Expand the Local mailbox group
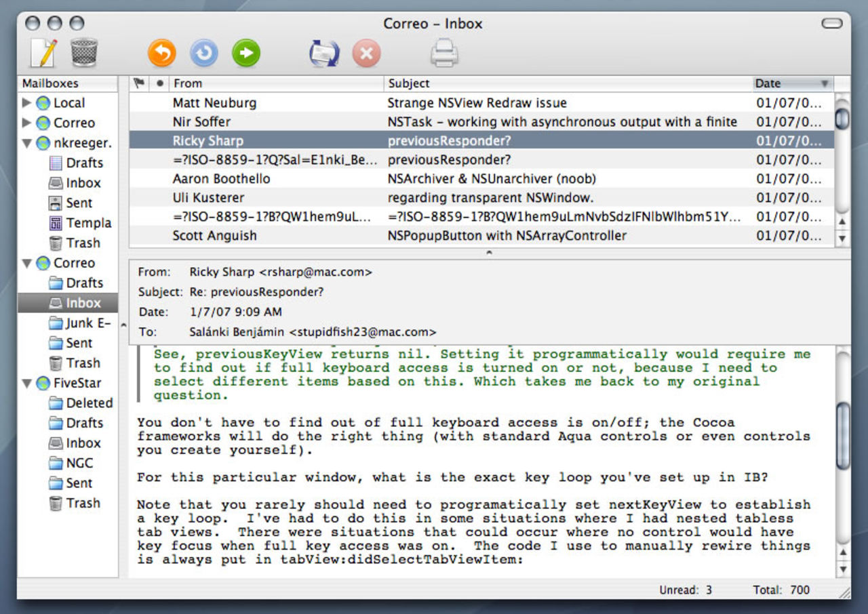 (x=26, y=102)
